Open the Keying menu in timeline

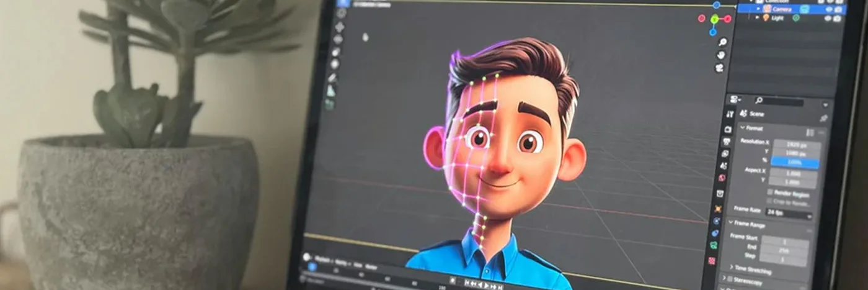click(341, 263)
